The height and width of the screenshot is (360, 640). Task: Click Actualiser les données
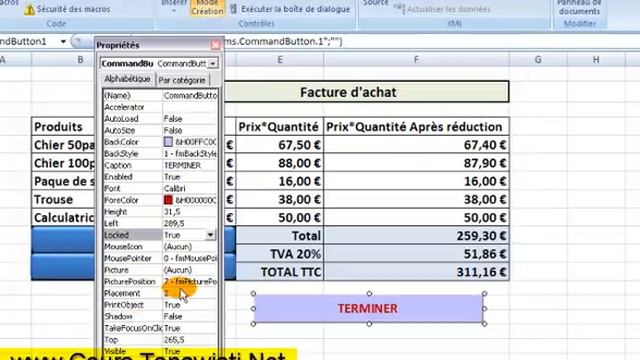coord(449,9)
